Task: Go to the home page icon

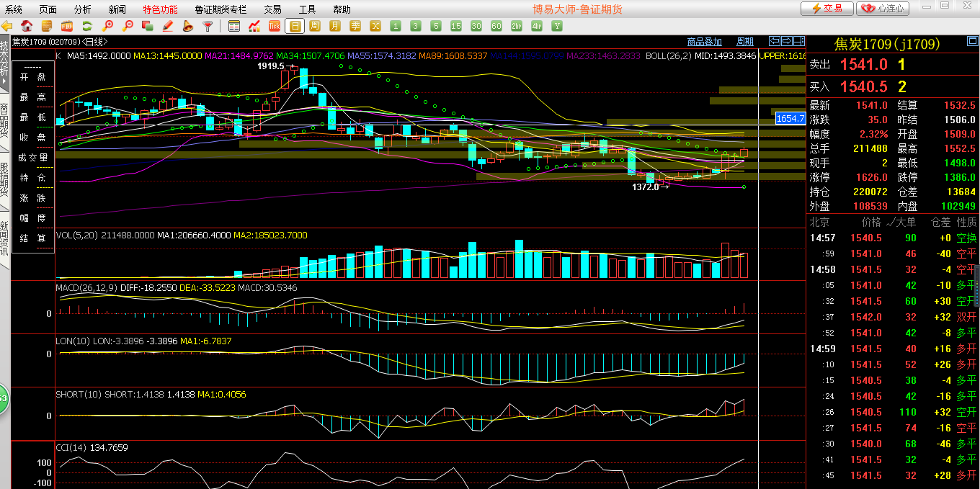Action: click(x=27, y=26)
